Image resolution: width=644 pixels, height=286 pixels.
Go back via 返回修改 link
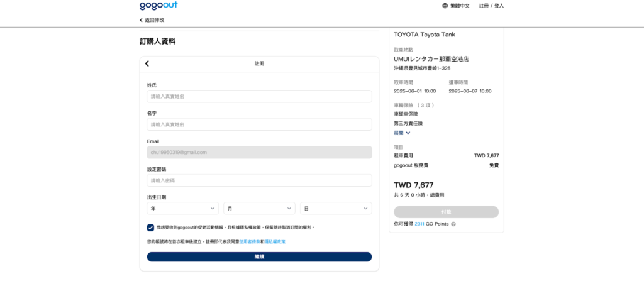tap(152, 20)
